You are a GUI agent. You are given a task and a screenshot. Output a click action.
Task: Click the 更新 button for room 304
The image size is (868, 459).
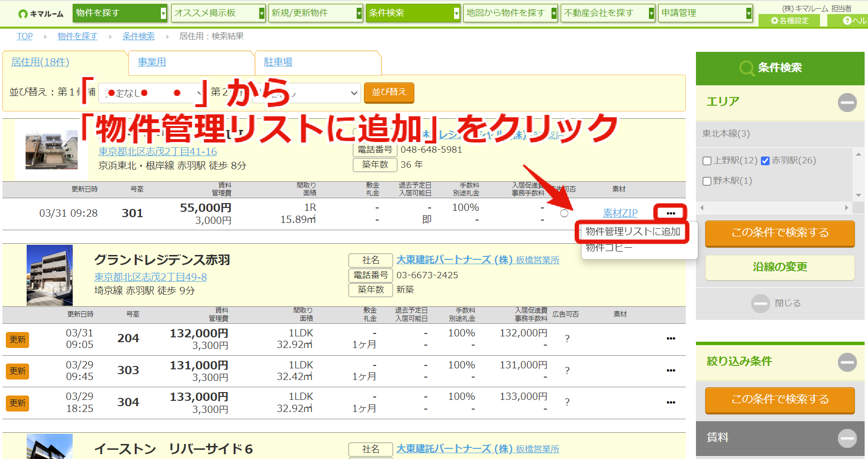tap(17, 403)
